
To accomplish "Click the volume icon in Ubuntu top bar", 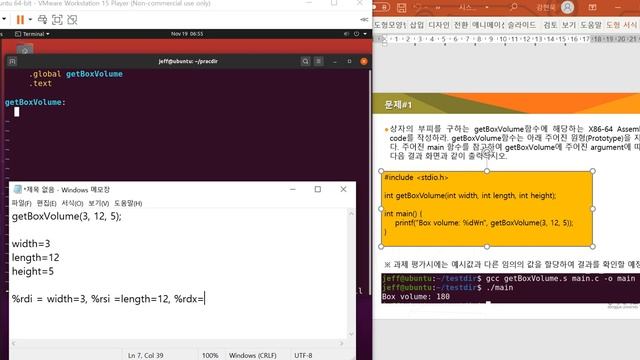I will [x=347, y=34].
